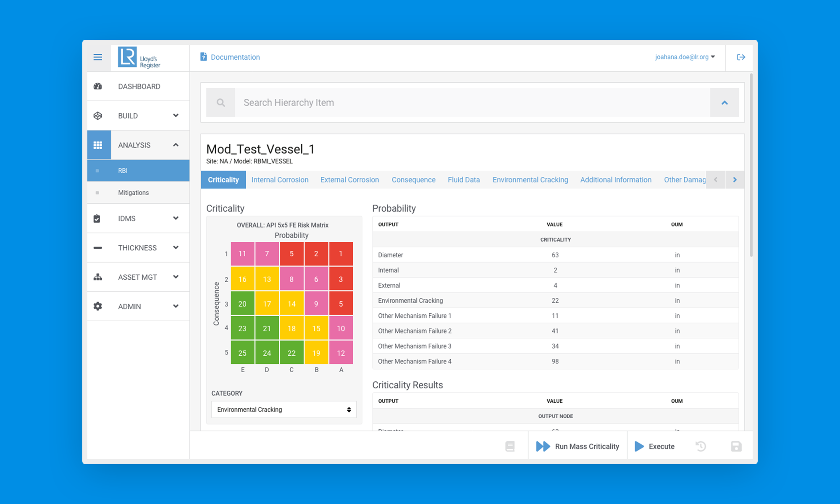The width and height of the screenshot is (840, 504).
Task: Click the Documentation file icon
Action: [x=204, y=57]
